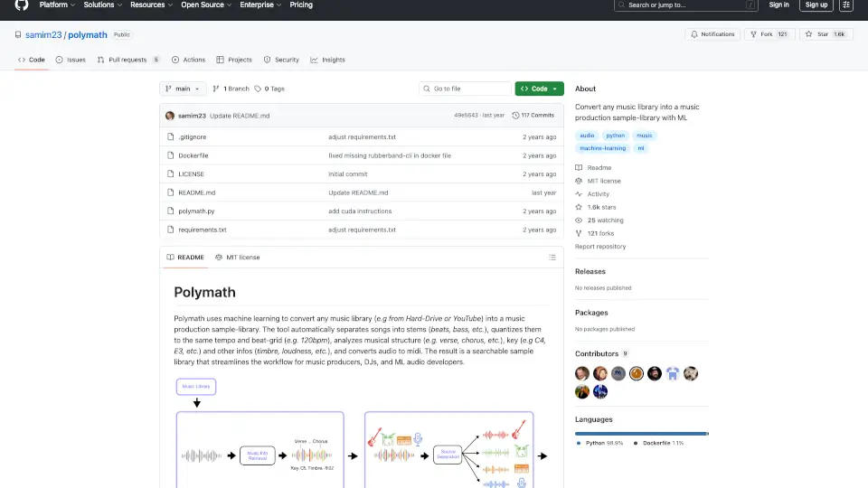Viewport: 868px width, 488px height.
Task: View the 1 Branch link
Action: point(231,89)
